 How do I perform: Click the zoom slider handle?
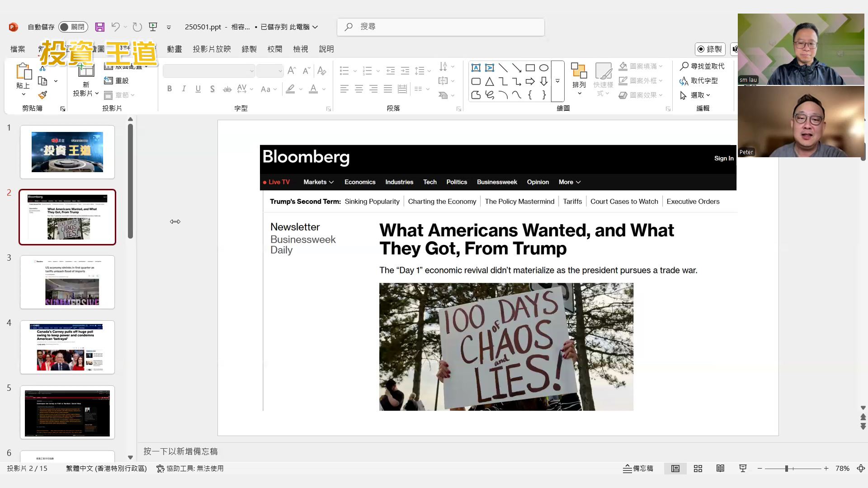click(787, 469)
